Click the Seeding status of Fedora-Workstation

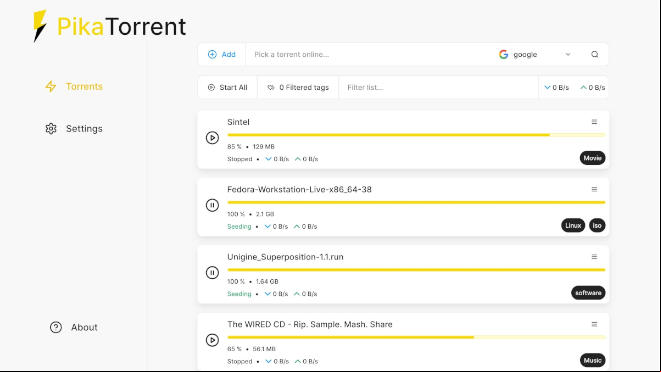(239, 226)
